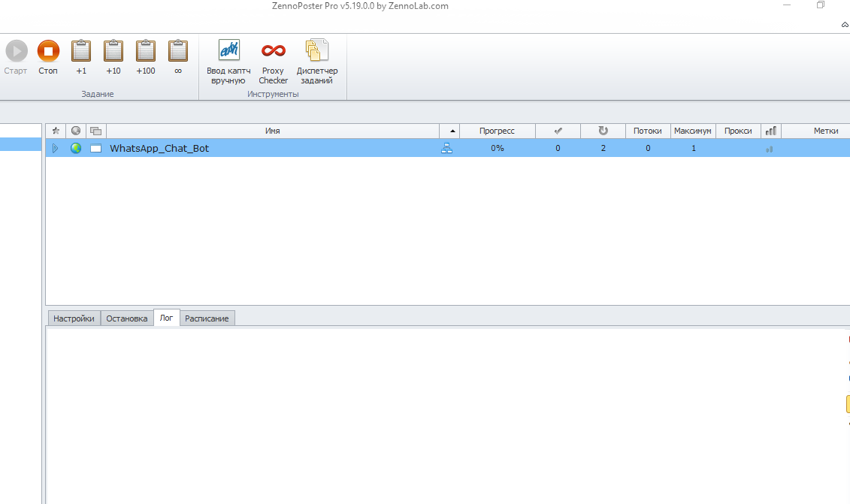Screen dimensions: 850x504
Task: Click network icon in WhatsApp_Chat_Bot row
Action: 446,148
